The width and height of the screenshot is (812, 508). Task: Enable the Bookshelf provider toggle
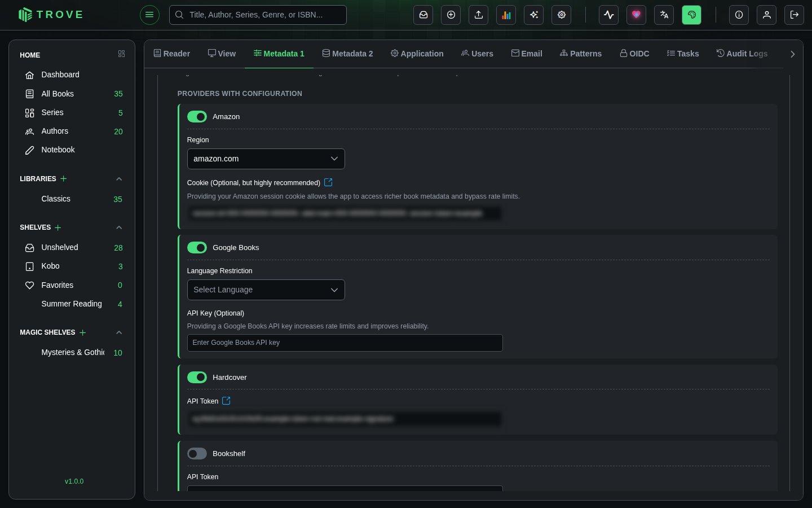197,454
